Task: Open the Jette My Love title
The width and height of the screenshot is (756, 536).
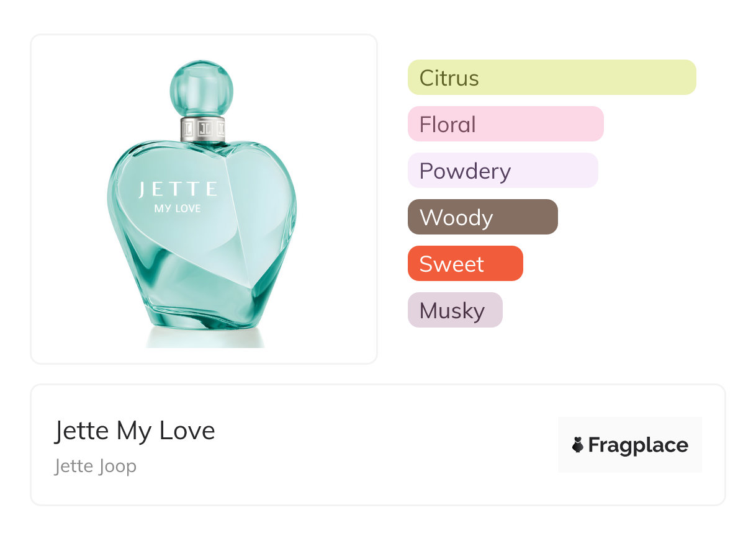Action: pos(135,431)
